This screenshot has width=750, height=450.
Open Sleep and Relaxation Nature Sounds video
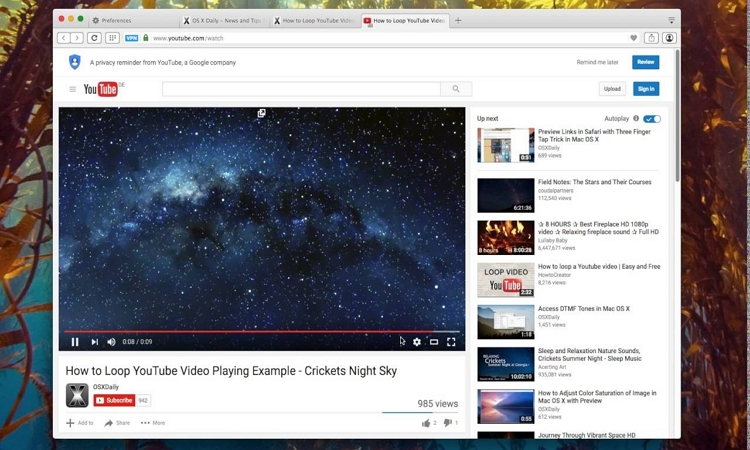coord(589,354)
